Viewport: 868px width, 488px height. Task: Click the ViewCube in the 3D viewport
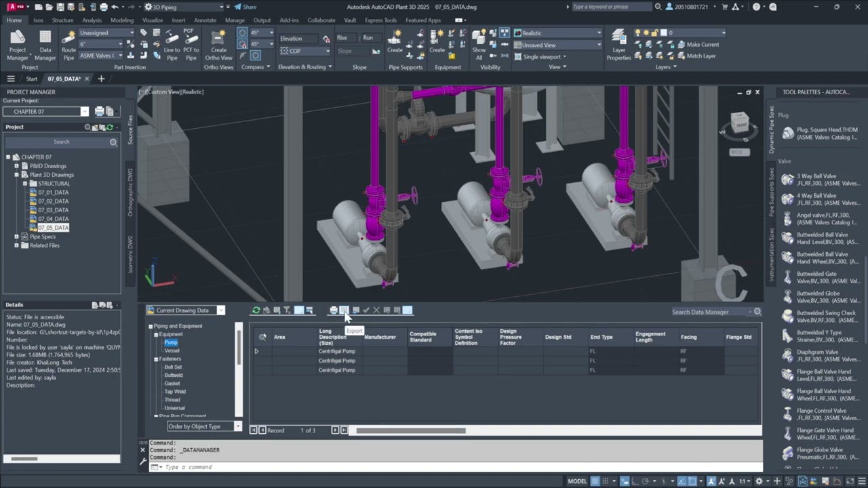point(739,125)
